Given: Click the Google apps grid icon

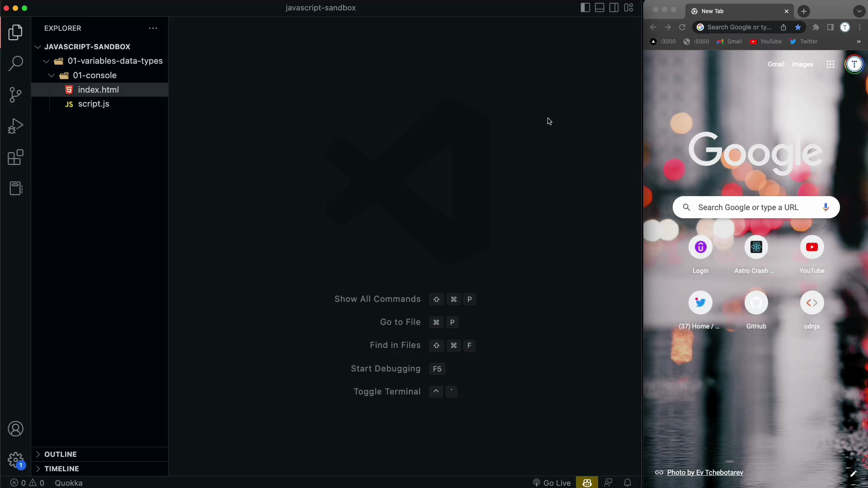Looking at the screenshot, I should 830,64.
